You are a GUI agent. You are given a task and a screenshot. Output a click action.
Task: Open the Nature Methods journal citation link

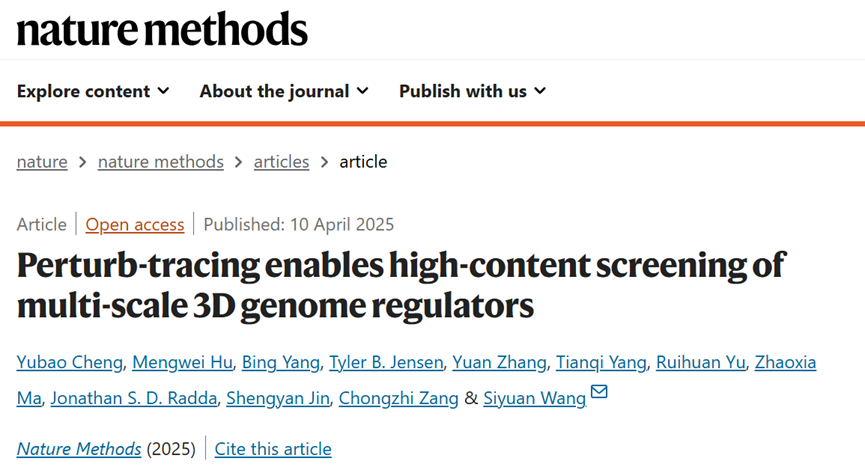point(79,449)
